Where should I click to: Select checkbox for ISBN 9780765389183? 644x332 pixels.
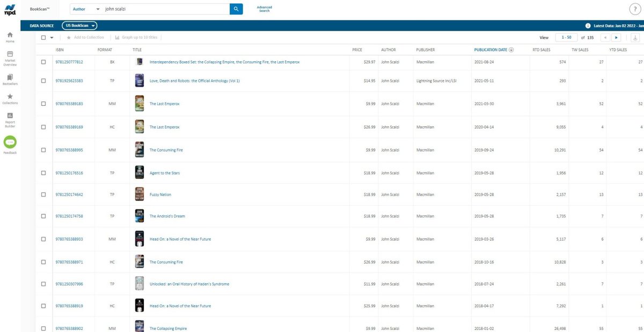coord(43,104)
